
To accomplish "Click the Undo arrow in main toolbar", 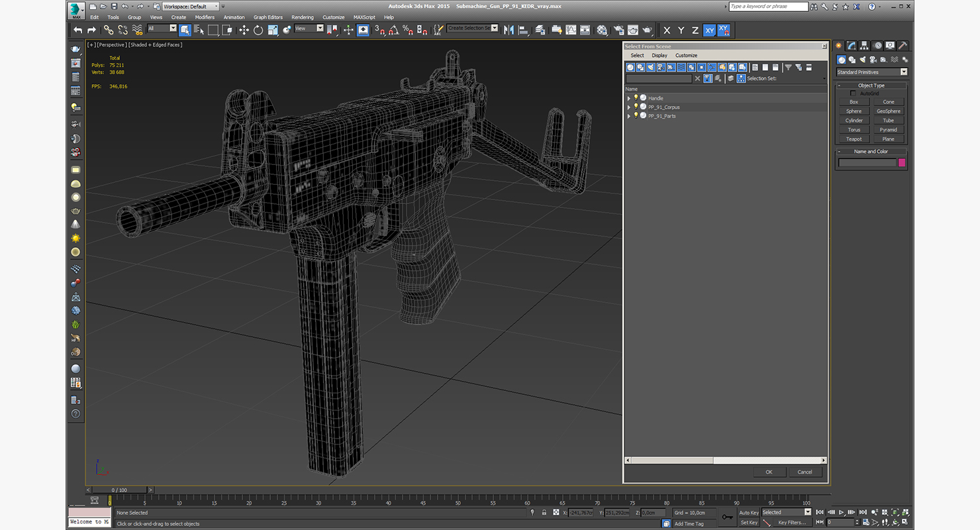I will pyautogui.click(x=77, y=30).
